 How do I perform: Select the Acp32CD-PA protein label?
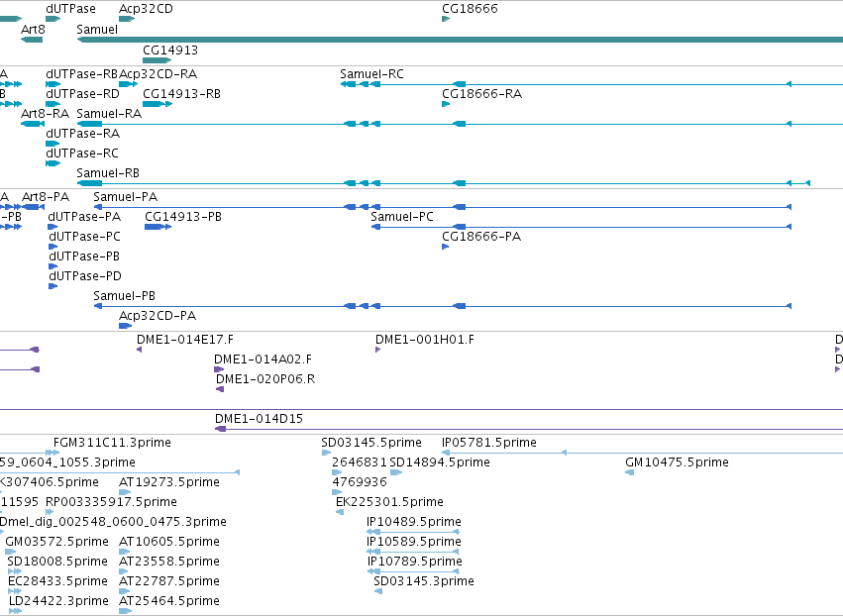click(x=158, y=316)
